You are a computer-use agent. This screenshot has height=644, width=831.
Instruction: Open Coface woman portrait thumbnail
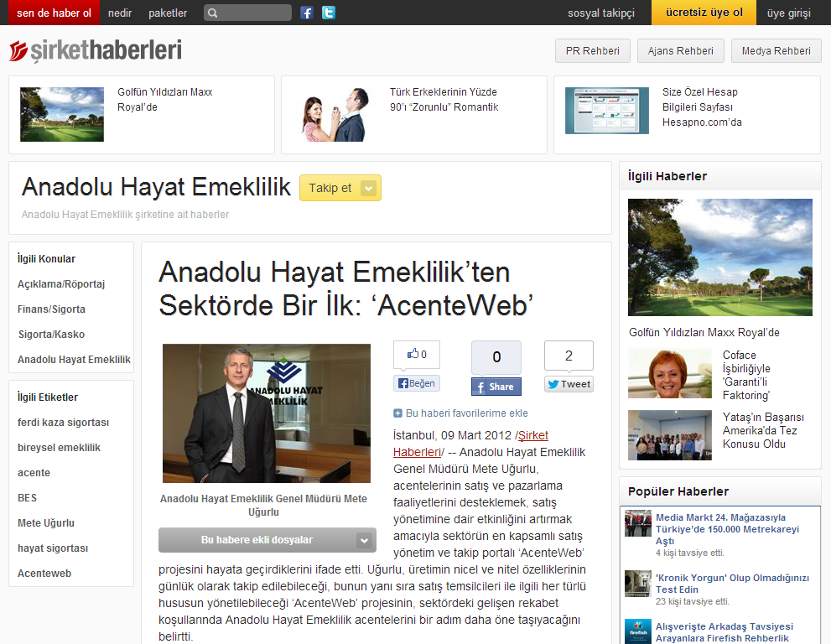click(670, 374)
